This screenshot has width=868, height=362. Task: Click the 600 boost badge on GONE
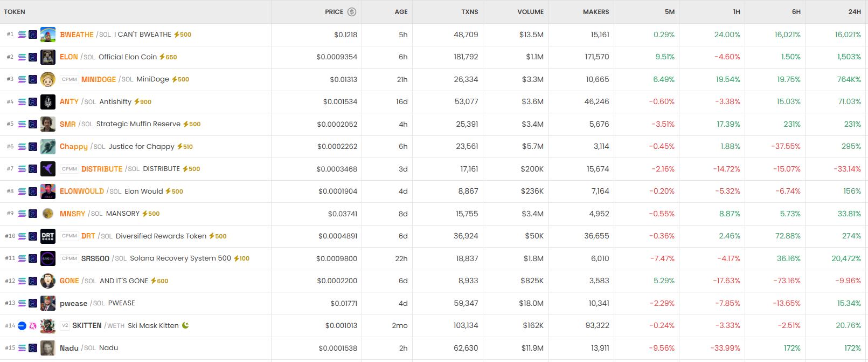159,281
